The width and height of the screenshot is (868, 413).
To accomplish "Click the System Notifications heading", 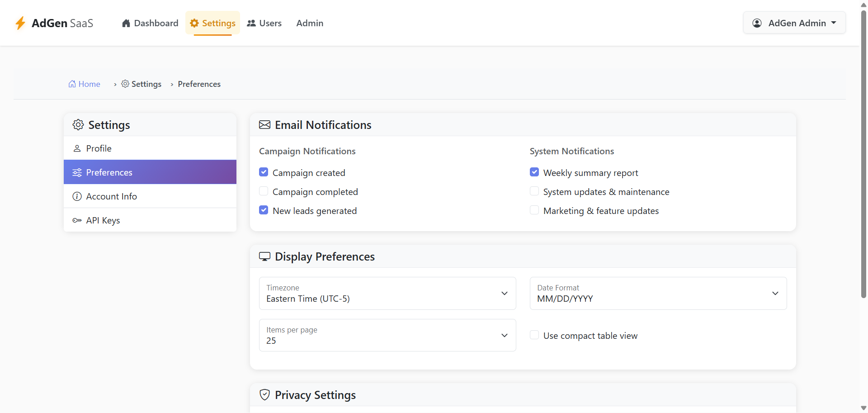I will click(x=572, y=151).
